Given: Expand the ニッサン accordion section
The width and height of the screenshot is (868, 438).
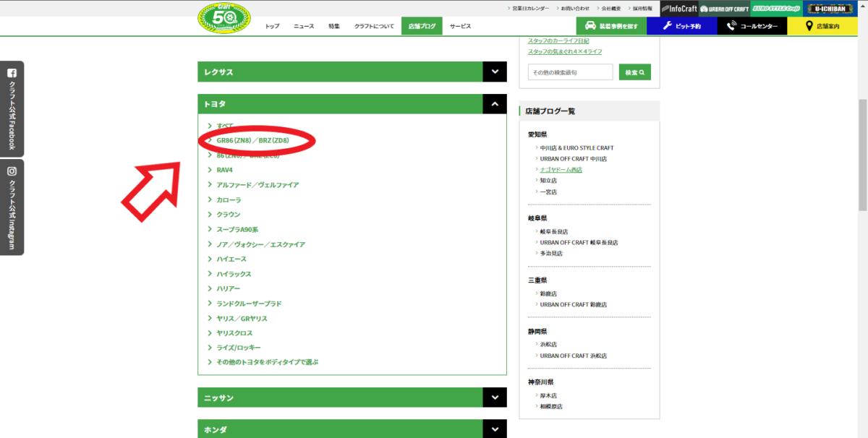Looking at the screenshot, I should (x=495, y=398).
